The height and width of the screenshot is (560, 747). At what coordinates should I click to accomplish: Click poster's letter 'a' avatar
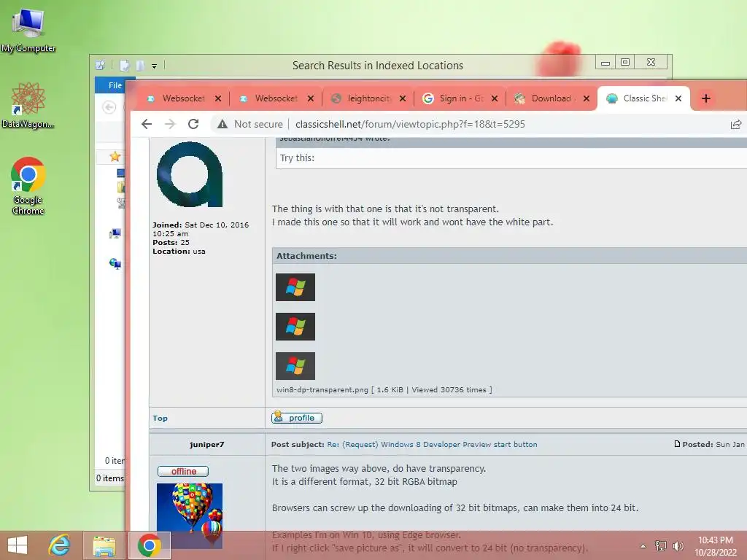[x=190, y=174]
